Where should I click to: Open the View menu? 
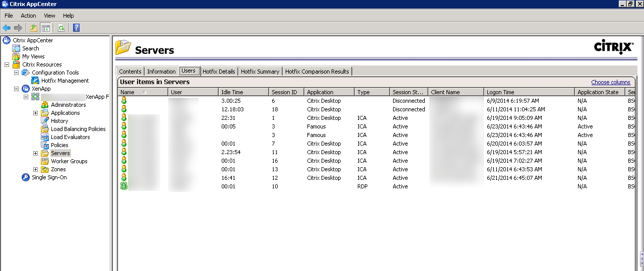pos(49,16)
